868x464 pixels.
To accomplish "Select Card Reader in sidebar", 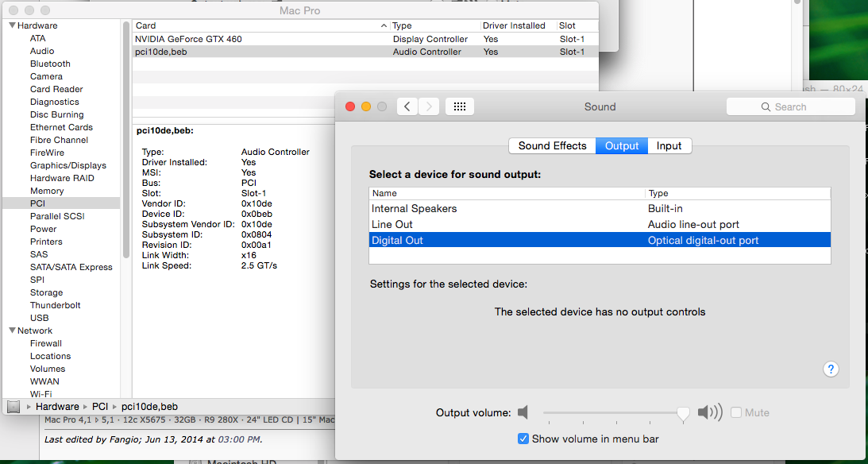I will click(x=56, y=89).
